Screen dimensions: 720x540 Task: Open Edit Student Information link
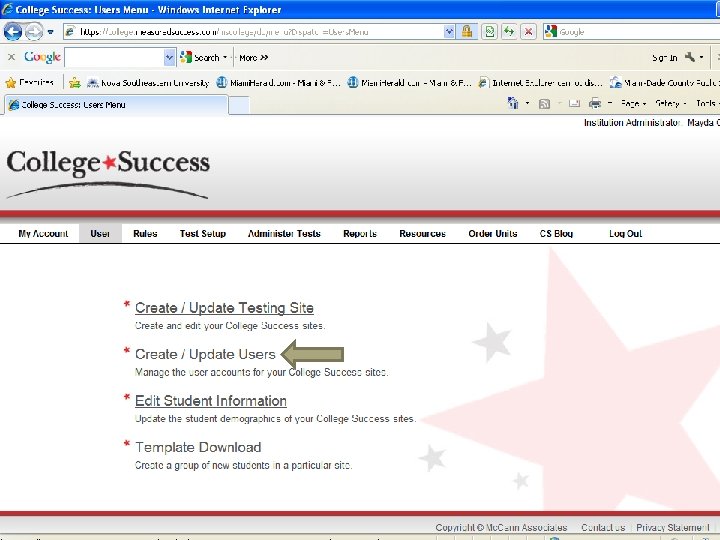211,400
